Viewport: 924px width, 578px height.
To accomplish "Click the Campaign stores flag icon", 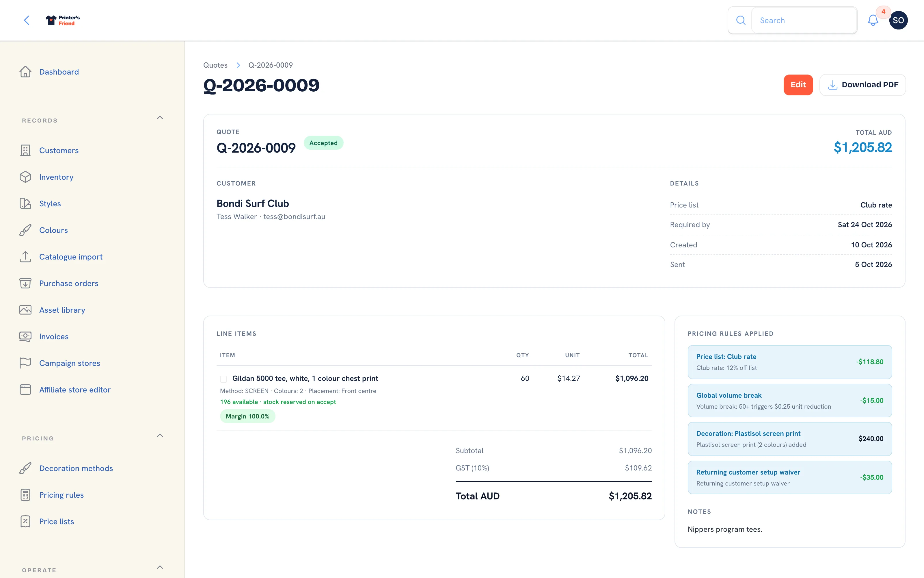I will (x=25, y=363).
